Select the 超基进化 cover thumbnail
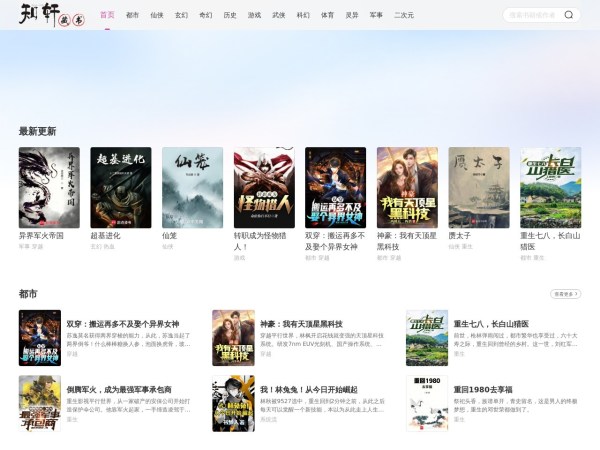Viewport: 600px width, 450px height. point(120,188)
